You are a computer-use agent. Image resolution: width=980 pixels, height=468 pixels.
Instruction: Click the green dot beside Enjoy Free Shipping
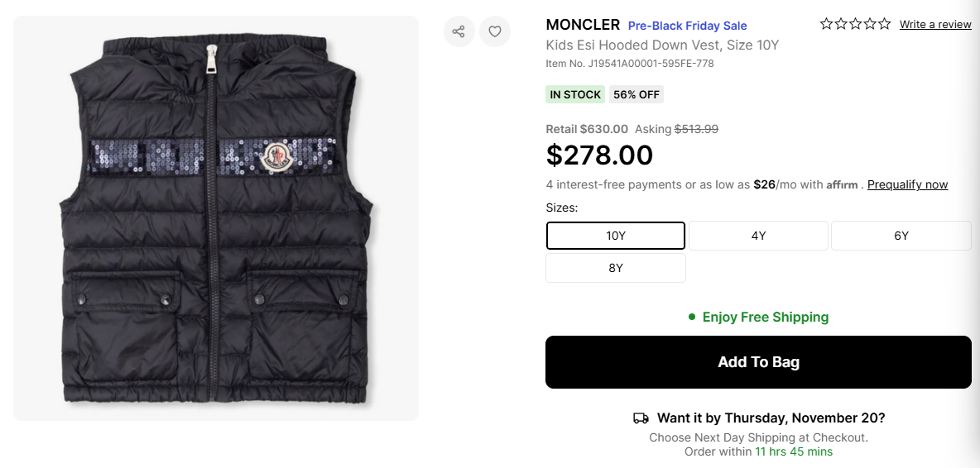tap(692, 317)
